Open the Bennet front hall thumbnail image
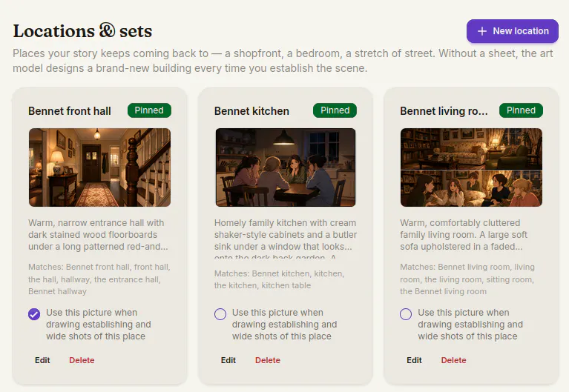 100,167
